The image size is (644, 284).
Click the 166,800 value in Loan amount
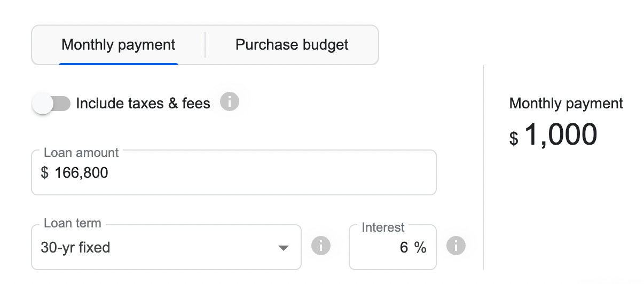81,173
